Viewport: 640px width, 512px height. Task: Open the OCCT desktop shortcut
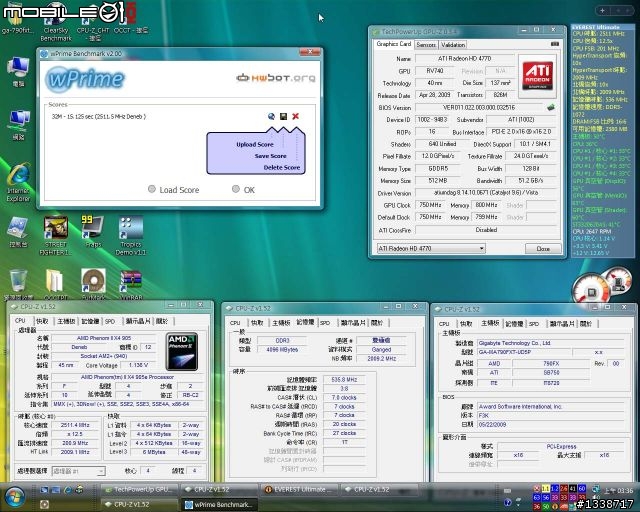tap(131, 20)
